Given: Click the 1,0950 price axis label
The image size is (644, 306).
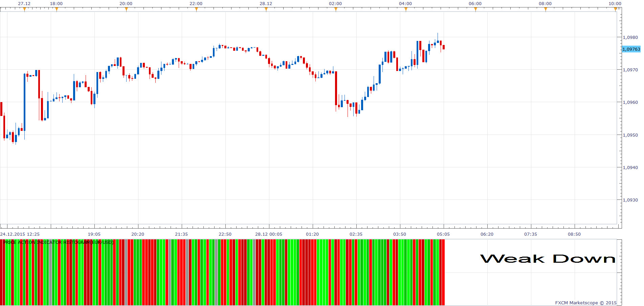Looking at the screenshot, I should pos(630,135).
